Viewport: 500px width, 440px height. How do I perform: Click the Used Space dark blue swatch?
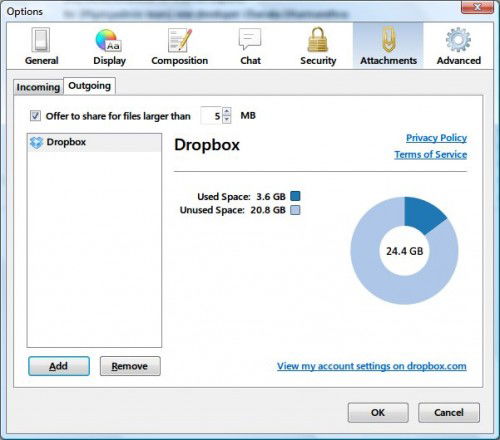click(295, 196)
